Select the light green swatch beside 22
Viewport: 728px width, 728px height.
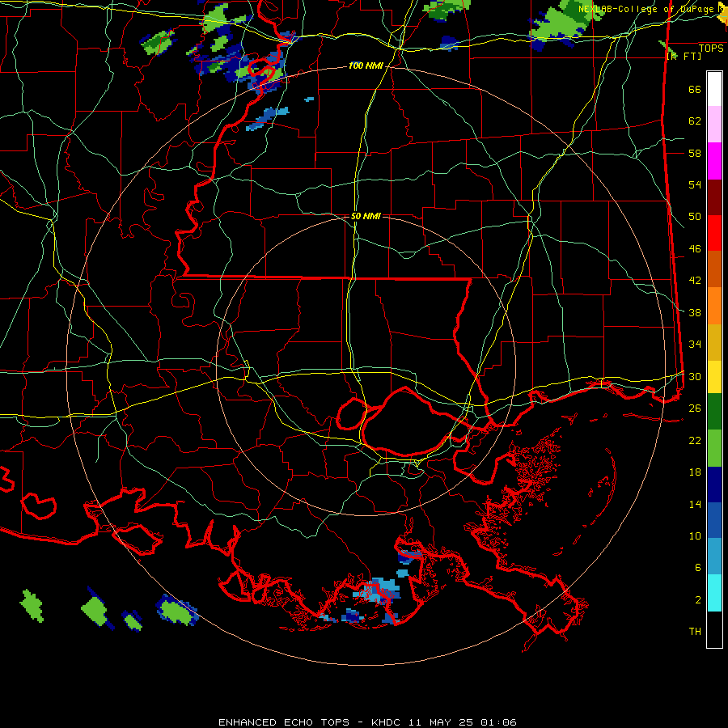coord(714,448)
